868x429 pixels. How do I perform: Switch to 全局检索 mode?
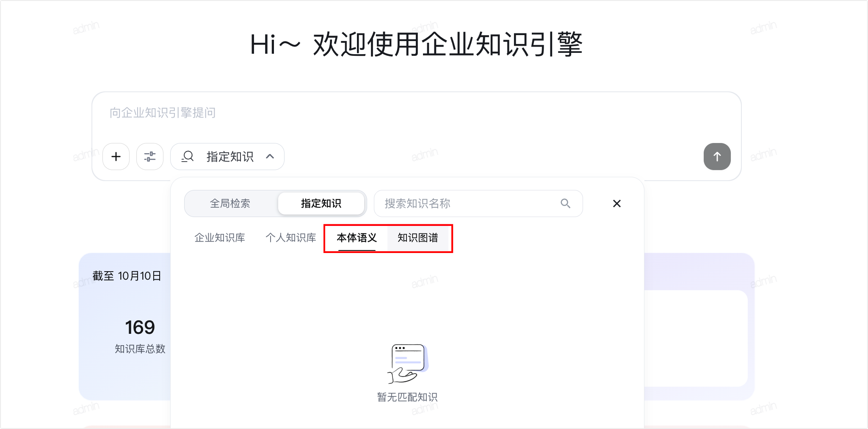(x=230, y=203)
